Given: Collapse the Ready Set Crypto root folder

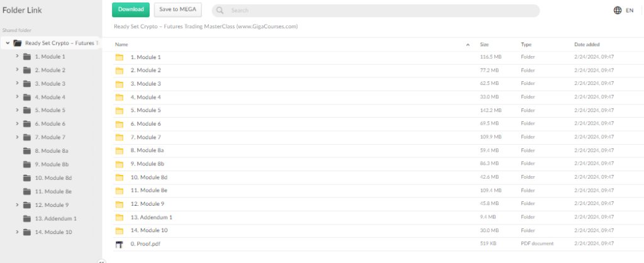Looking at the screenshot, I should tap(7, 43).
